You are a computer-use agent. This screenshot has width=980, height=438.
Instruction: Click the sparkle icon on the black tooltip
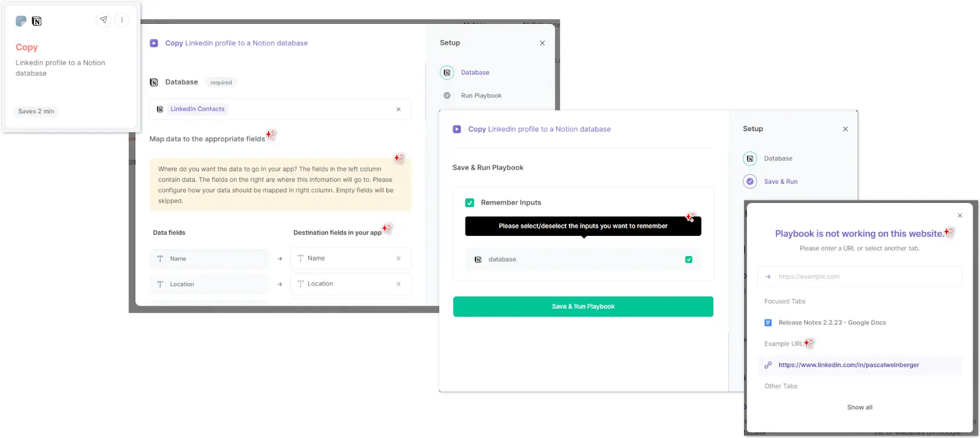pos(690,217)
